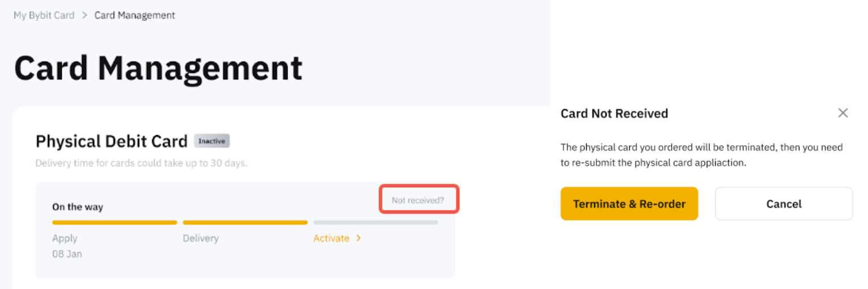Screen dimensions: 868x289
Task: Click the breadcrumb separator arrow
Action: 84,15
